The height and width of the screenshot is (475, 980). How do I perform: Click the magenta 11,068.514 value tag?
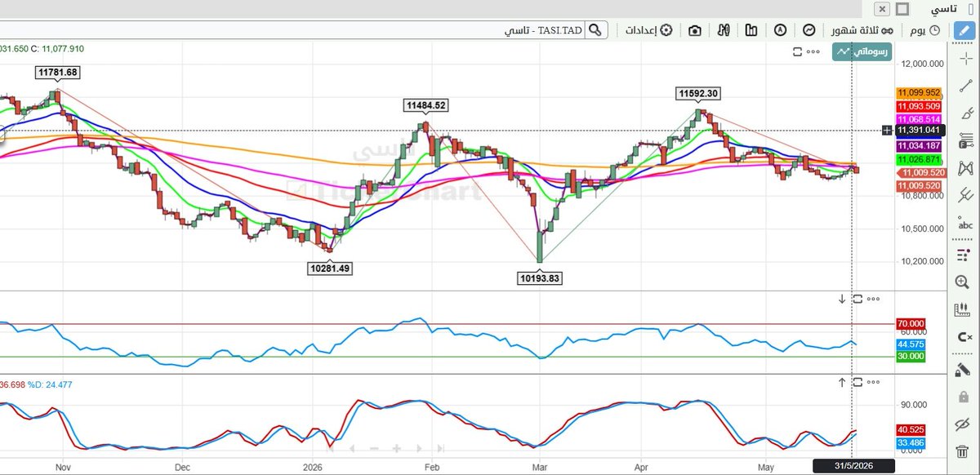(x=919, y=119)
